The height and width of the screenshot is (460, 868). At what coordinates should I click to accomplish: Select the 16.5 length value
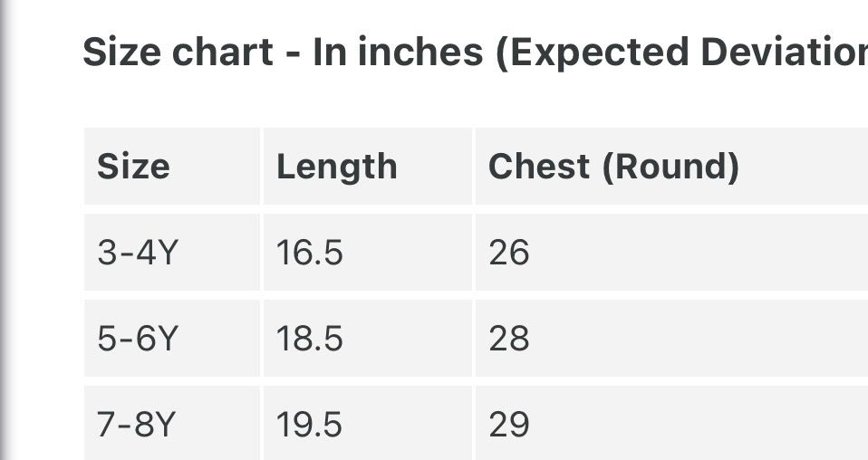point(310,253)
